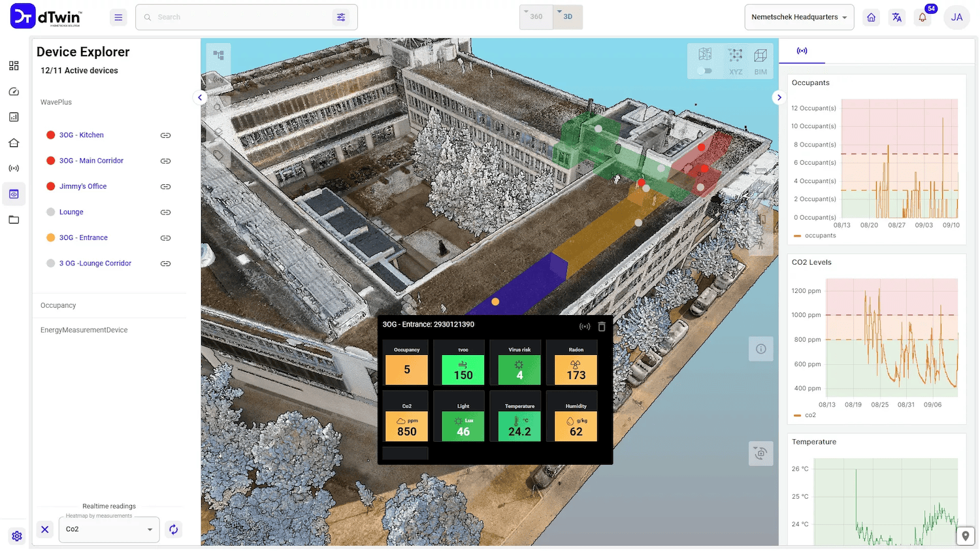Click the link icon next to 3OG - Kitchen

165,135
